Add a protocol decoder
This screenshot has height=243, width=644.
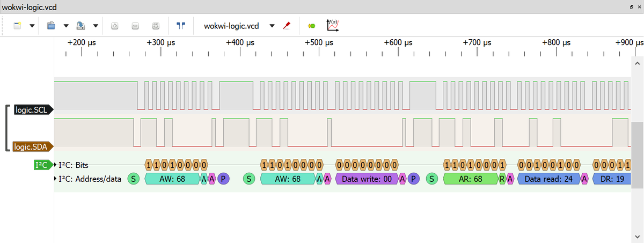tap(311, 26)
